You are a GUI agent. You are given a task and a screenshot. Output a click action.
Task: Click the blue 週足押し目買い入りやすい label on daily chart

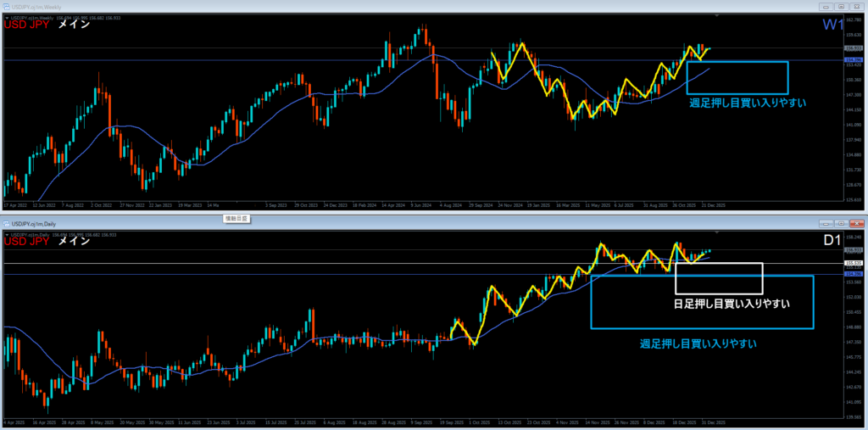[698, 343]
